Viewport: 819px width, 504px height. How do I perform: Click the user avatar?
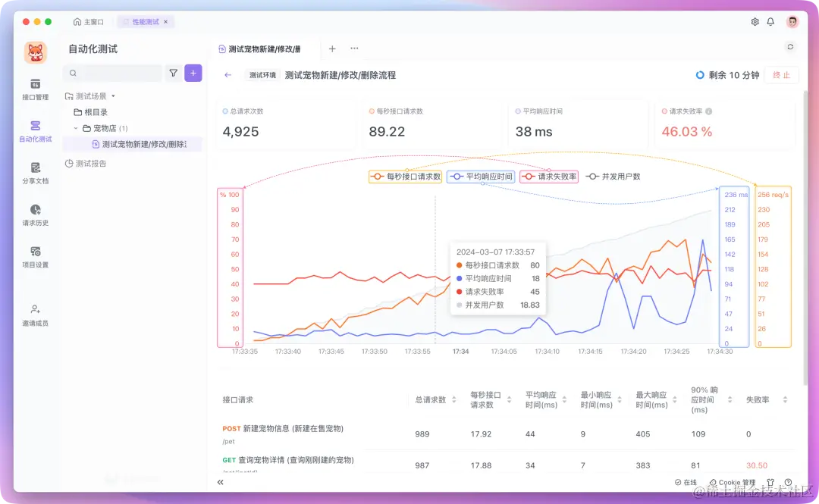point(792,21)
